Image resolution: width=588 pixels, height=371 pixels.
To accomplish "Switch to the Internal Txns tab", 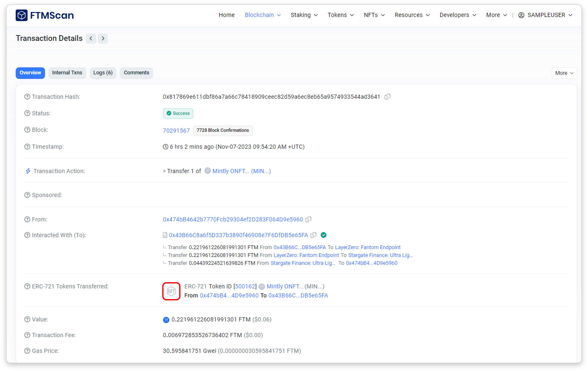I will [x=67, y=73].
